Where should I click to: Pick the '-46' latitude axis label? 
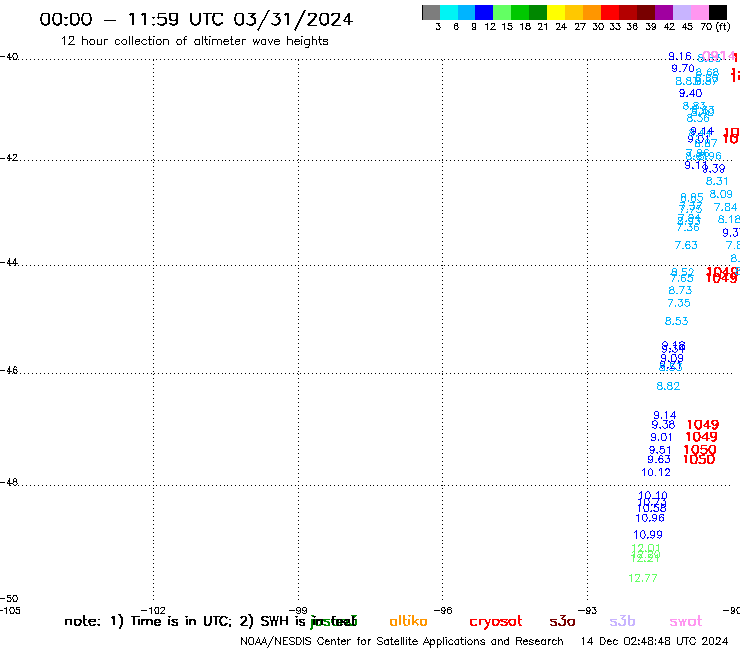click(x=9, y=370)
